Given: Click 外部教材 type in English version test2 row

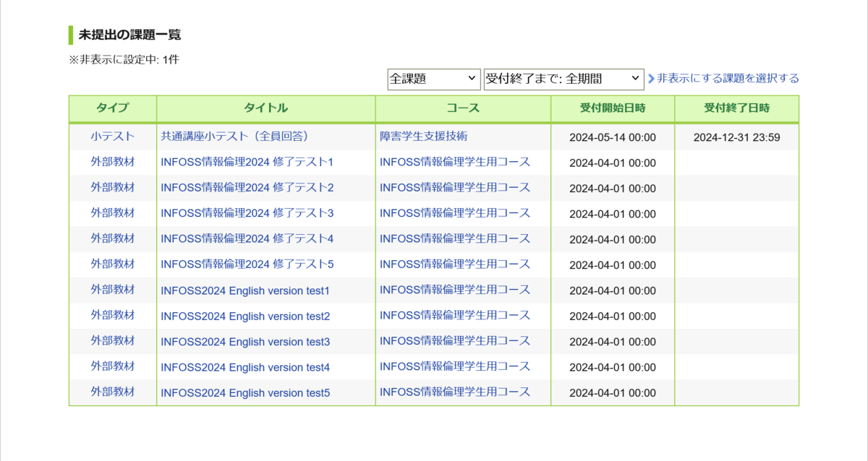Looking at the screenshot, I should (113, 316).
